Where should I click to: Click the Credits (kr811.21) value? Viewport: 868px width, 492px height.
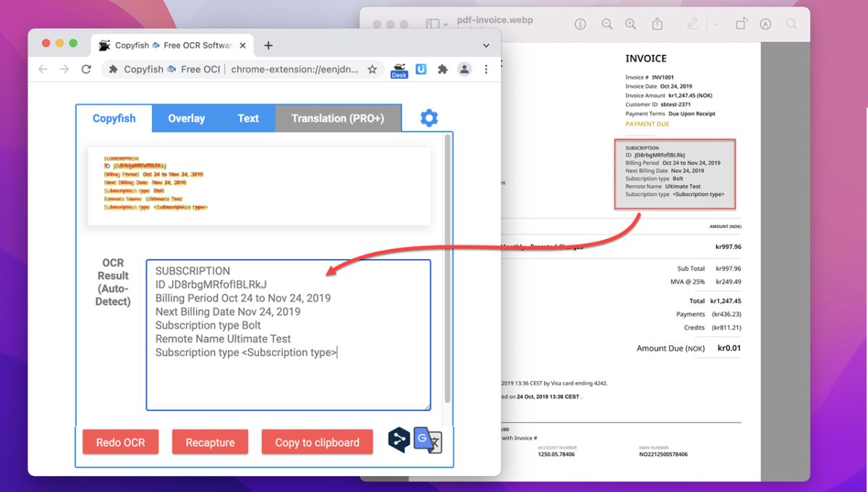pyautogui.click(x=726, y=327)
